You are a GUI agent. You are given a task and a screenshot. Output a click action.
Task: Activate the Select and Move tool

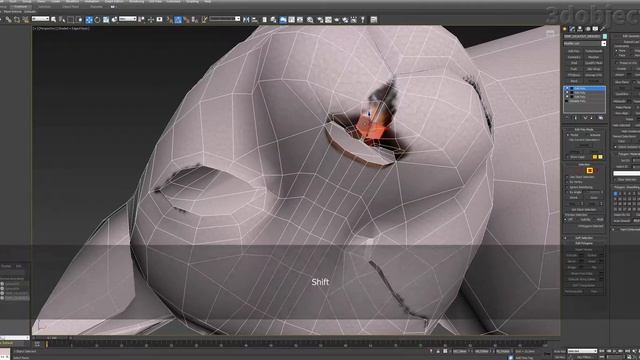[89, 19]
